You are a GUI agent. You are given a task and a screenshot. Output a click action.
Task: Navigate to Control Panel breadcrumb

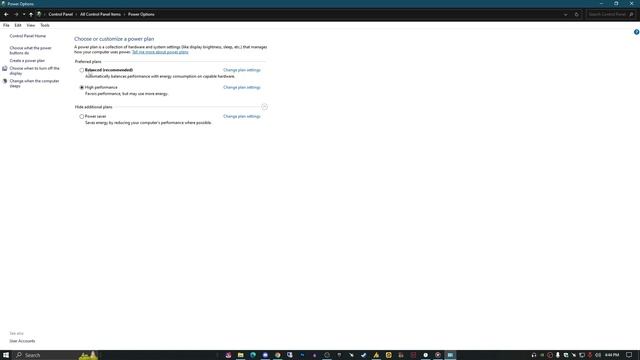tap(60, 14)
